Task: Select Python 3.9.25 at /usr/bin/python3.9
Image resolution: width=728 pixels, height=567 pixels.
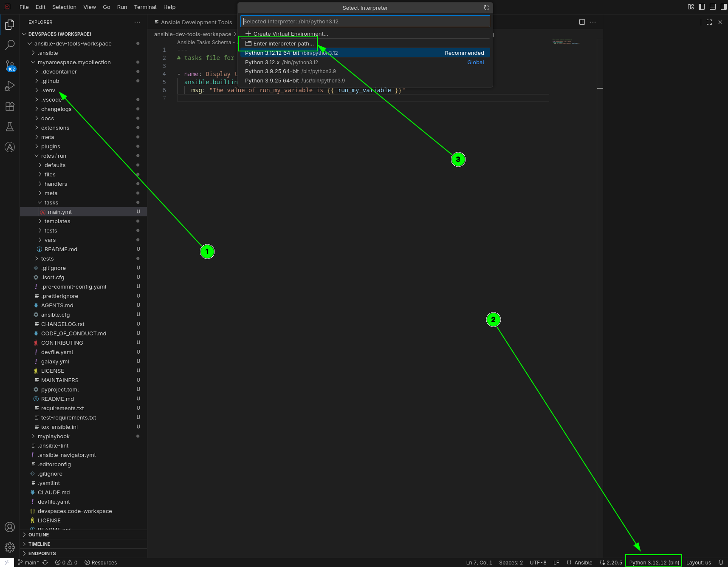Action: tap(365, 80)
